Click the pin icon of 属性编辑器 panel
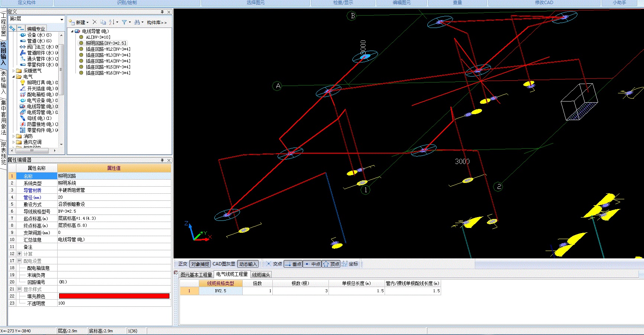The height and width of the screenshot is (335, 644). 162,160
